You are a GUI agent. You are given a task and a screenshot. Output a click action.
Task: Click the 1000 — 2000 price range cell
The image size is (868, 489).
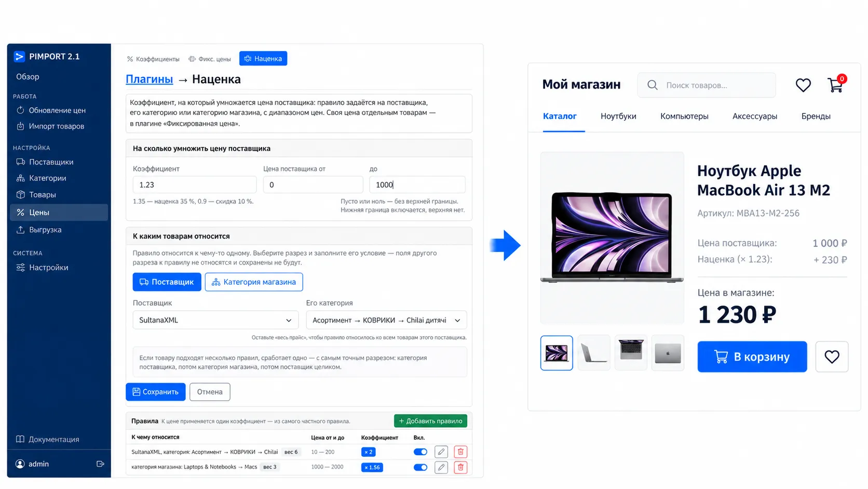click(x=328, y=467)
